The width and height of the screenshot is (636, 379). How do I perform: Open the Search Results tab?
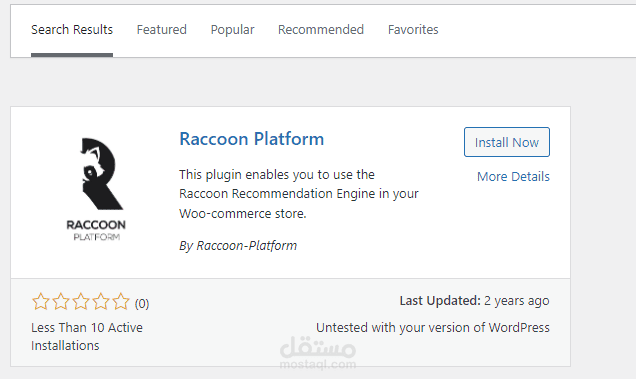(72, 30)
